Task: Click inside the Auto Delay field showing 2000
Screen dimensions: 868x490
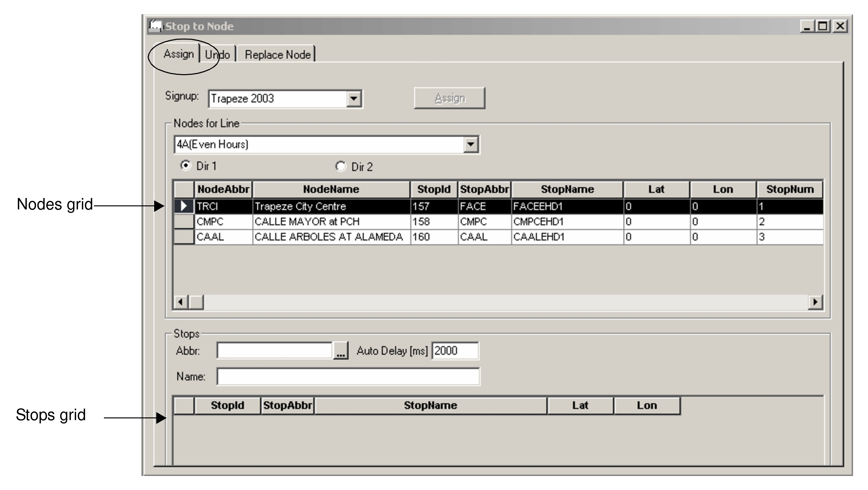Action: click(x=455, y=351)
